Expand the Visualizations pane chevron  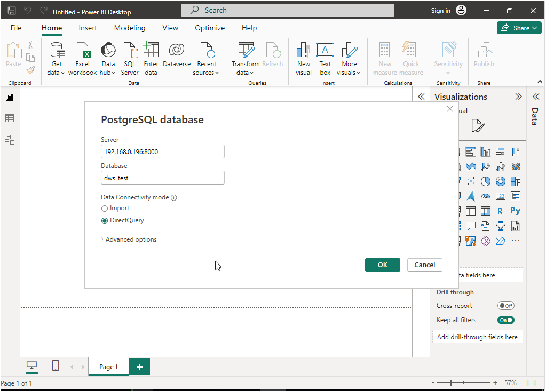[x=518, y=97]
